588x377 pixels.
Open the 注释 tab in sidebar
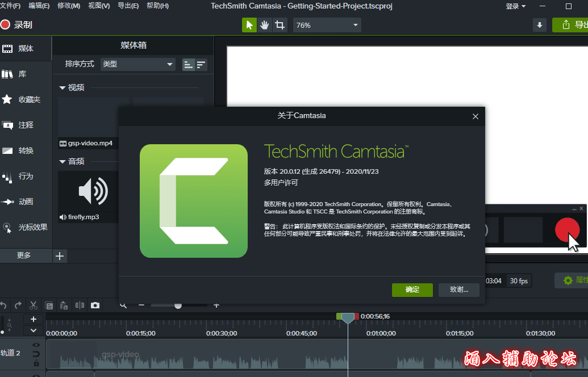26,125
